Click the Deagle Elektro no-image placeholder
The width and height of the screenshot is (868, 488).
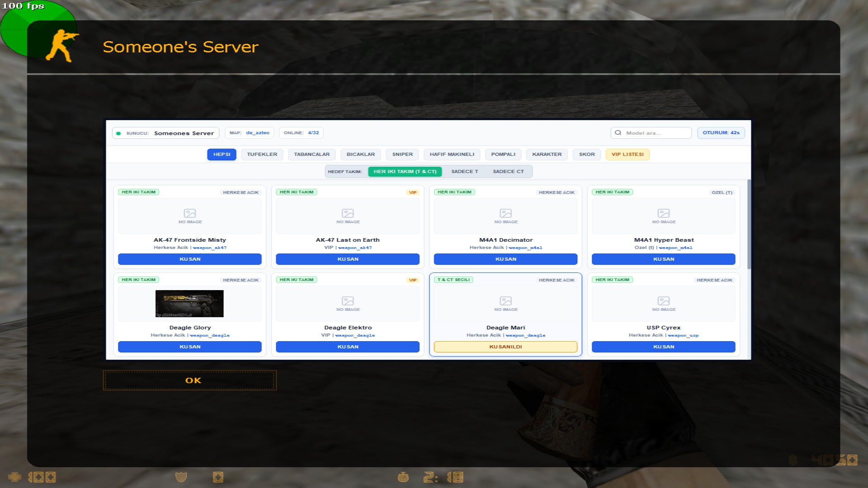(x=348, y=304)
